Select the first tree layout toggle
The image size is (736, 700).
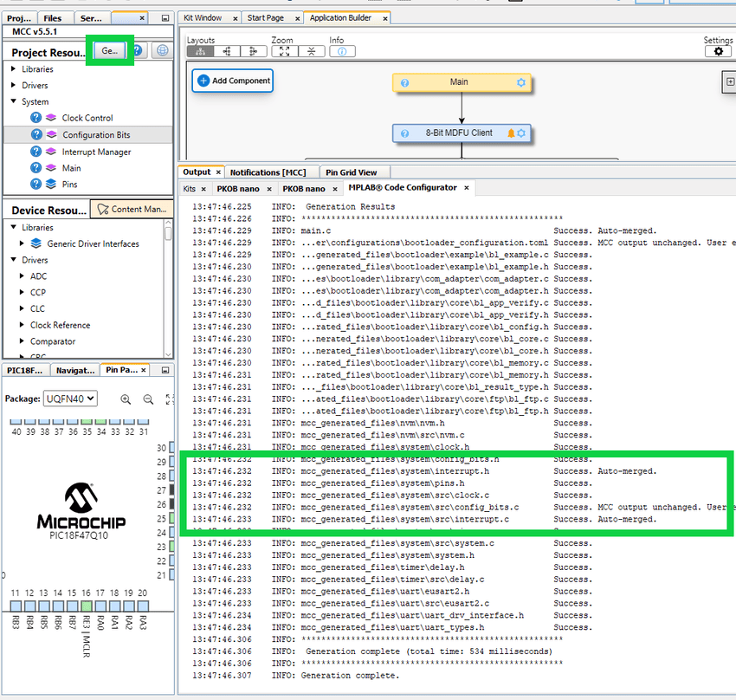201,52
